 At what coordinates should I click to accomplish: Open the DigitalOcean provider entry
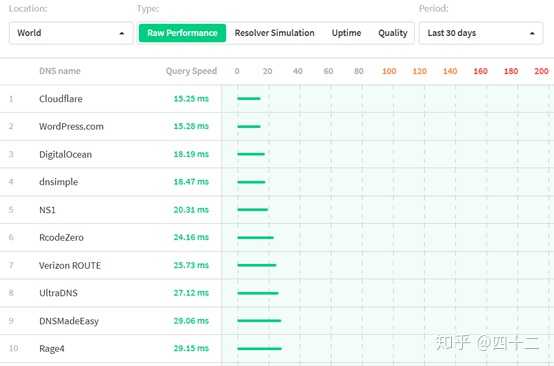click(65, 154)
